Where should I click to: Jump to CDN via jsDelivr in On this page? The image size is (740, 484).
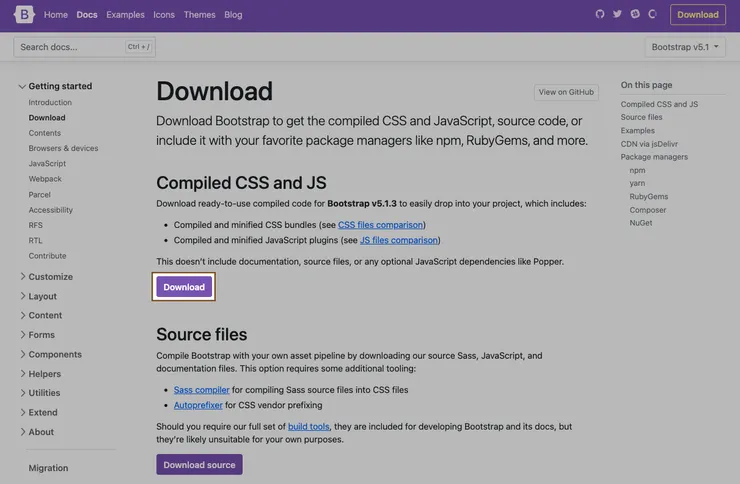[x=649, y=144]
